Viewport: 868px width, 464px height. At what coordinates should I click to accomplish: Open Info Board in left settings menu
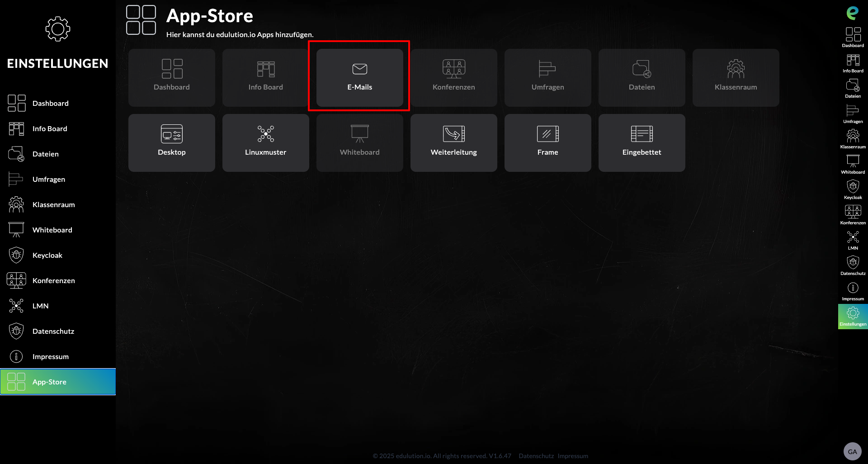50,128
